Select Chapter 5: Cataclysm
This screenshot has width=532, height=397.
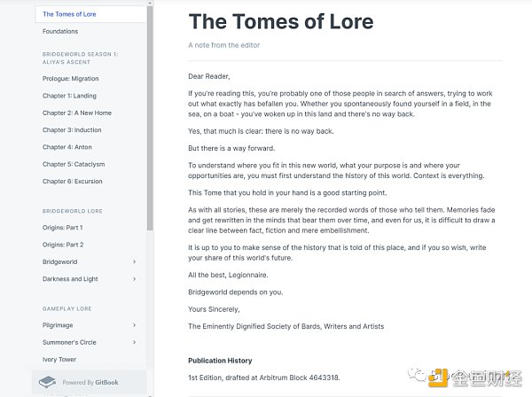[x=74, y=164]
